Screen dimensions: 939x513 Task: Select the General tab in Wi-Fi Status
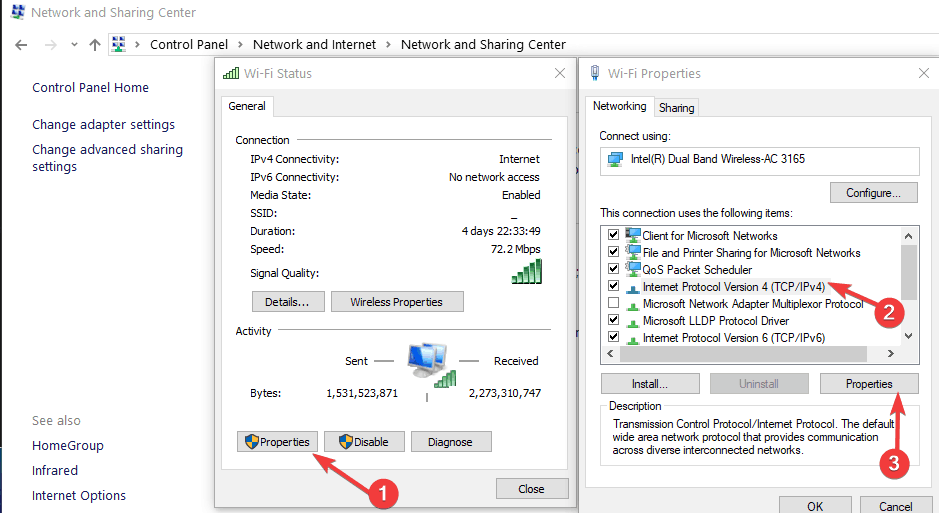tap(247, 106)
